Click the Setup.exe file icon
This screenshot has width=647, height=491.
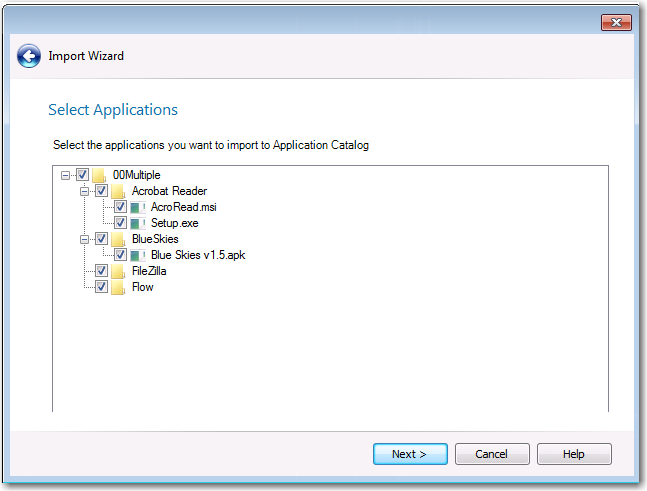pyautogui.click(x=138, y=223)
